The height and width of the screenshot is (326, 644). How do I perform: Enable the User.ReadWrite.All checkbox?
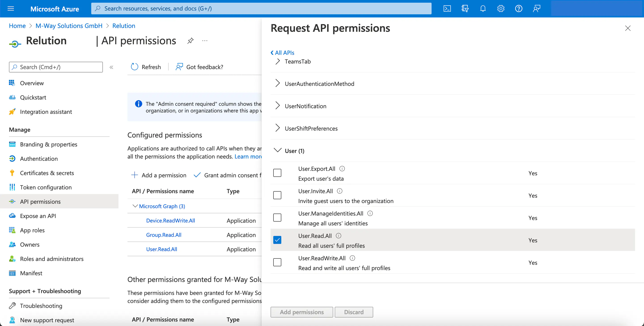277,262
